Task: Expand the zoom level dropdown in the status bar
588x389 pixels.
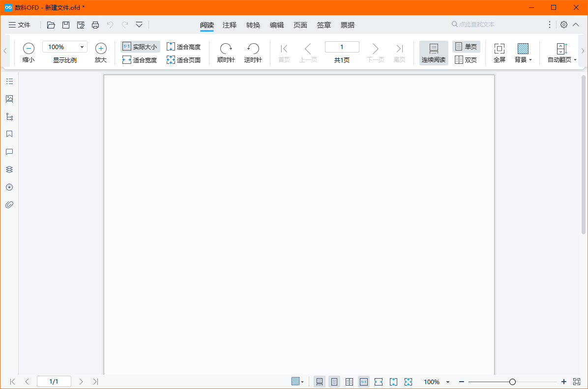Action: point(447,382)
